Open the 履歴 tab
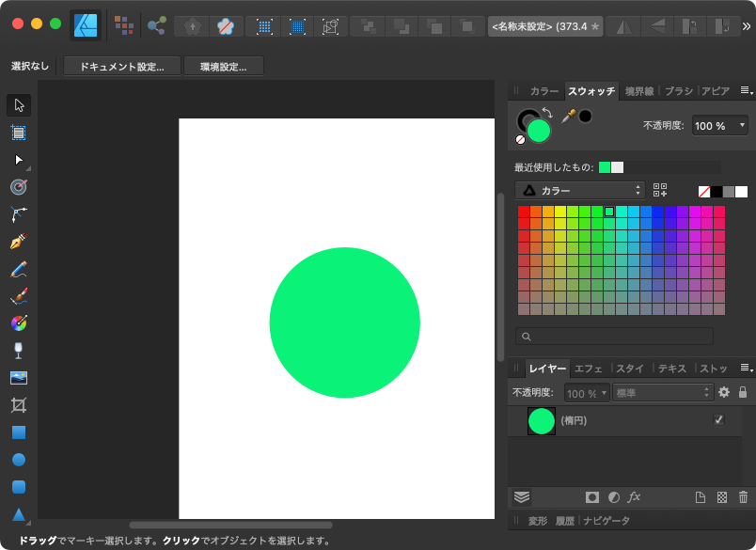Viewport: 756px width, 550px height. pyautogui.click(x=564, y=520)
